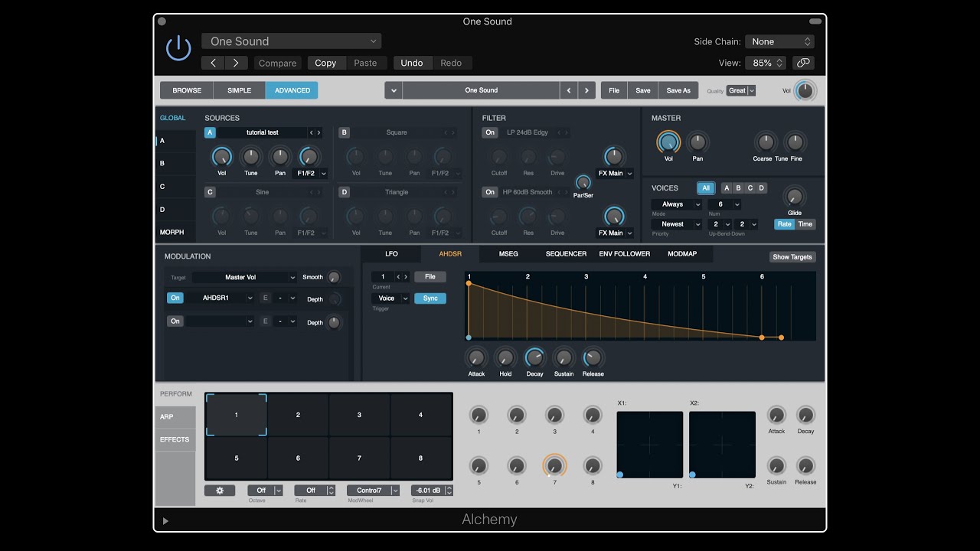Adjust the Master Pan knob
This screenshot has width=980, height=551.
click(697, 142)
